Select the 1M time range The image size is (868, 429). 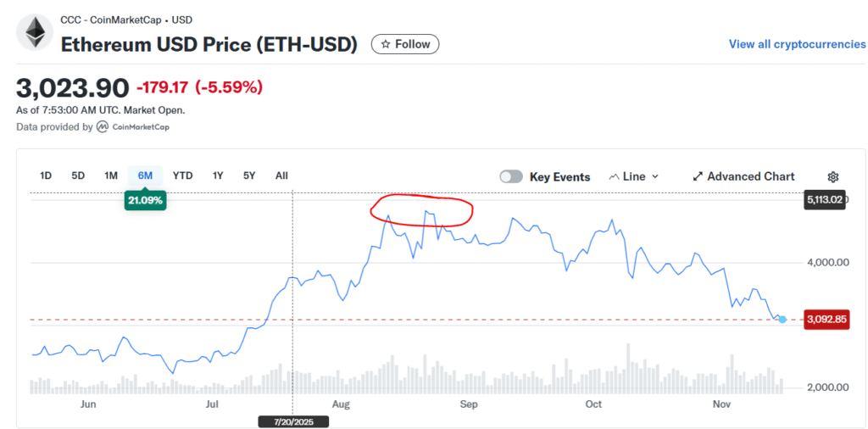111,175
